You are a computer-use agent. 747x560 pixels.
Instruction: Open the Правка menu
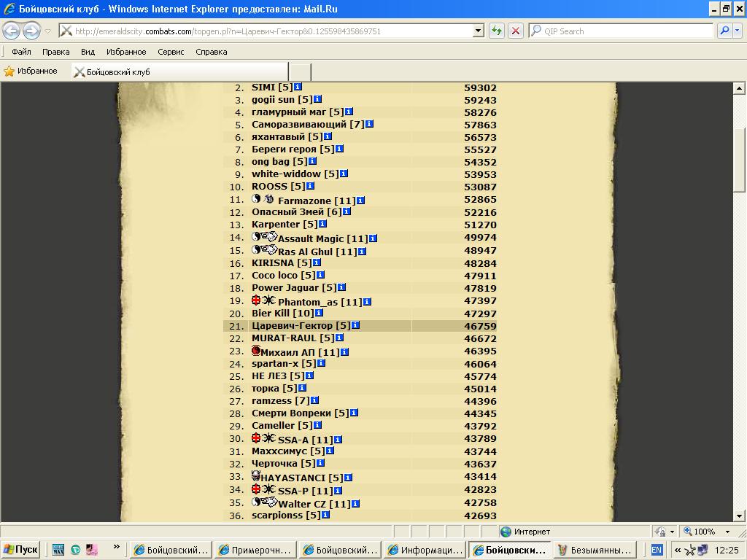[x=55, y=52]
